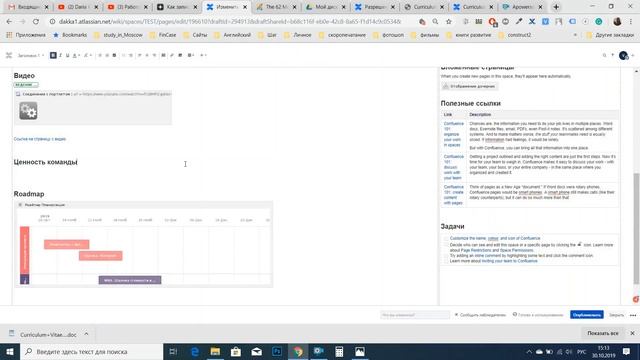640x360 pixels.
Task: Click the Close editor button
Action: (616, 315)
